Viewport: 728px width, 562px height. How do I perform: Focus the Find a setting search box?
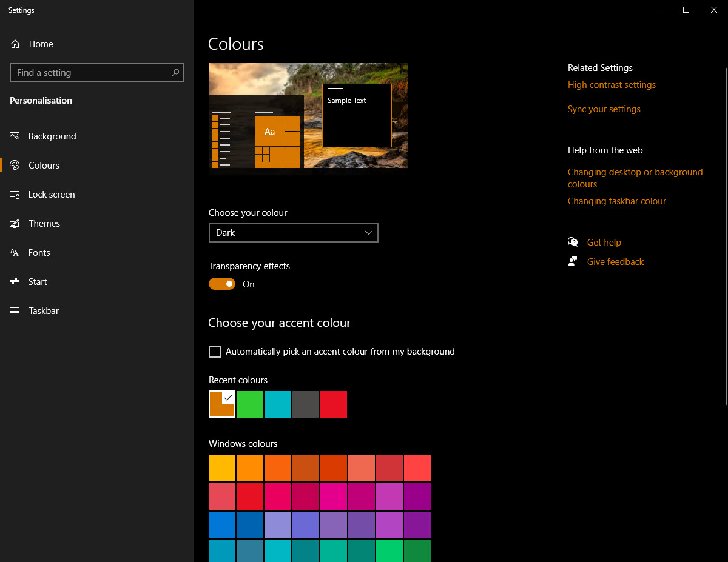(x=91, y=73)
